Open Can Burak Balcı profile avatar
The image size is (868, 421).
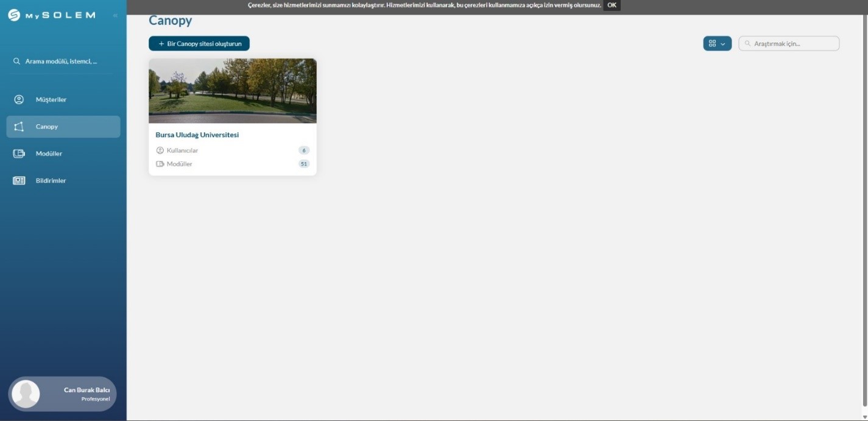(26, 394)
